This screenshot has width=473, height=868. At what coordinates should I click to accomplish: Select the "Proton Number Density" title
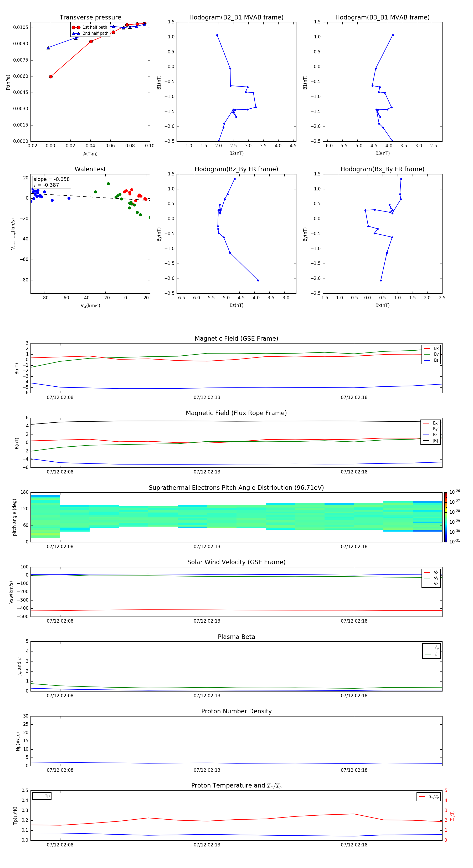point(236,711)
